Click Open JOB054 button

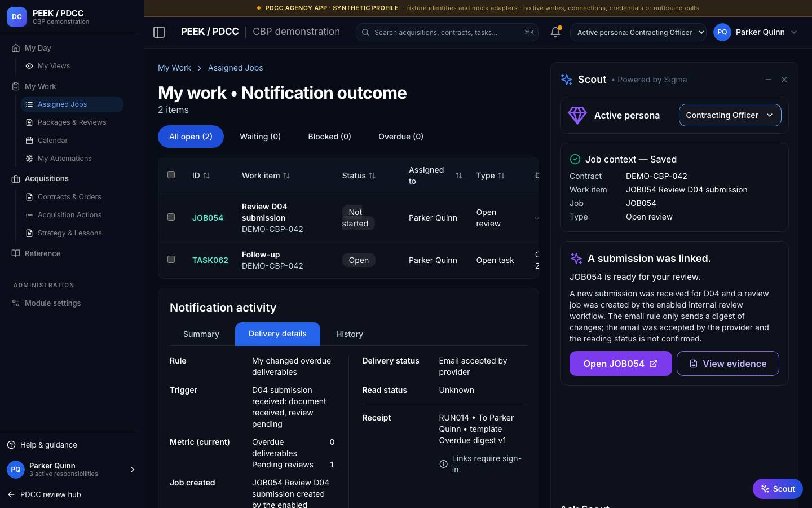(620, 364)
